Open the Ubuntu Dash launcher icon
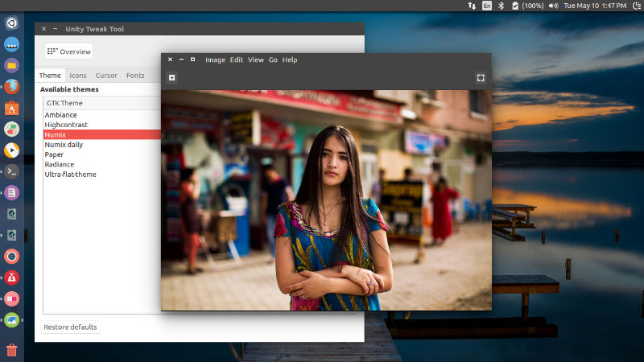Image resolution: width=644 pixels, height=362 pixels. pyautogui.click(x=12, y=23)
